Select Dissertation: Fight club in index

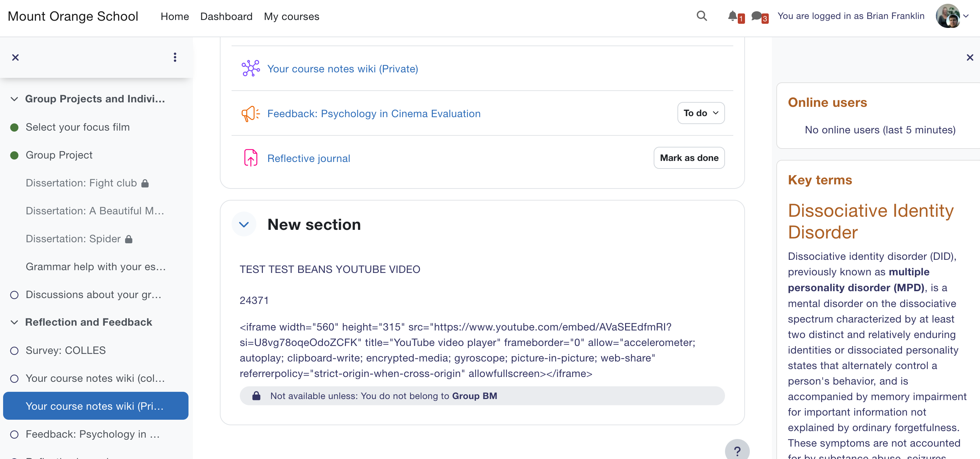point(81,183)
